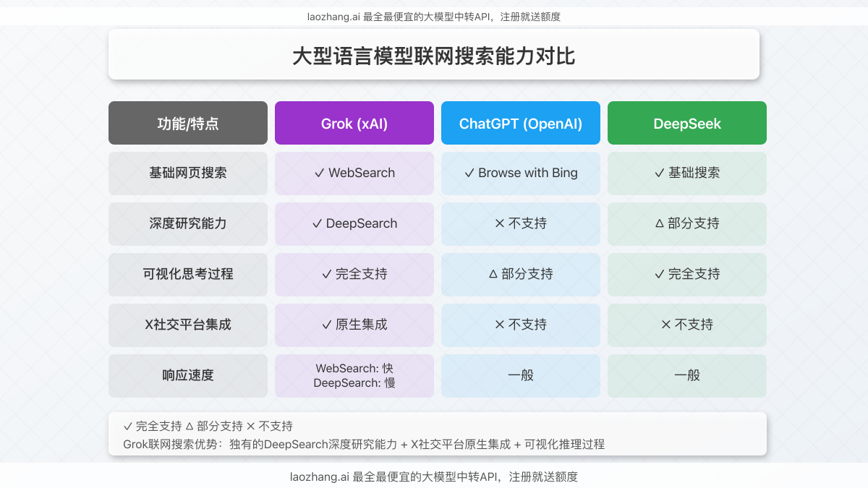Click the 深度研究能力 row label
Image resolution: width=868 pixels, height=488 pixels.
[x=188, y=224]
